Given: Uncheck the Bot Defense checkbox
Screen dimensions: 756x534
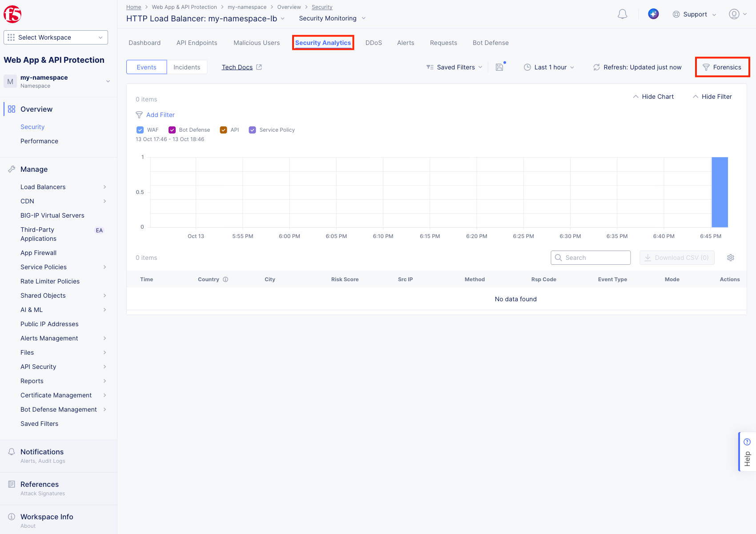Looking at the screenshot, I should (x=172, y=130).
